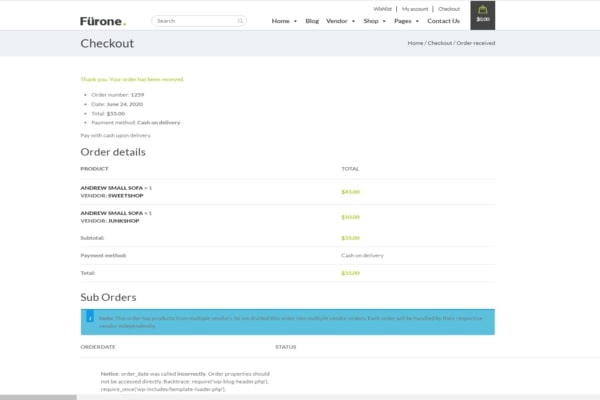600x400 pixels.
Task: Click the $0.00 cart total
Action: pos(483,20)
